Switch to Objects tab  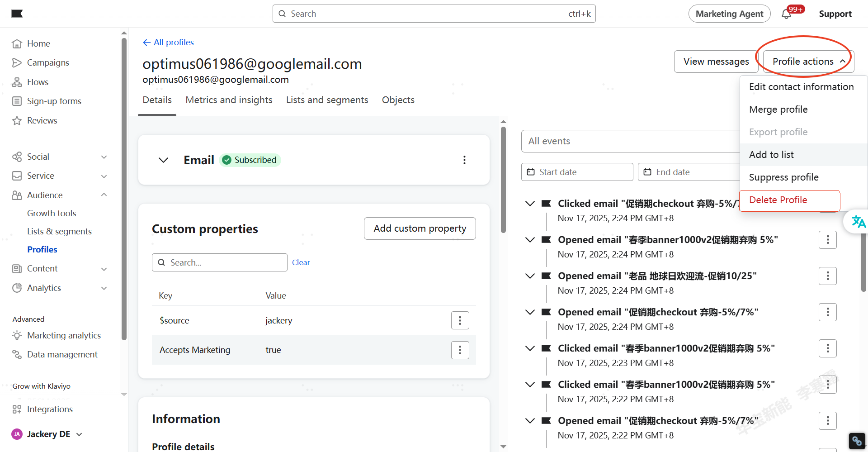click(398, 100)
